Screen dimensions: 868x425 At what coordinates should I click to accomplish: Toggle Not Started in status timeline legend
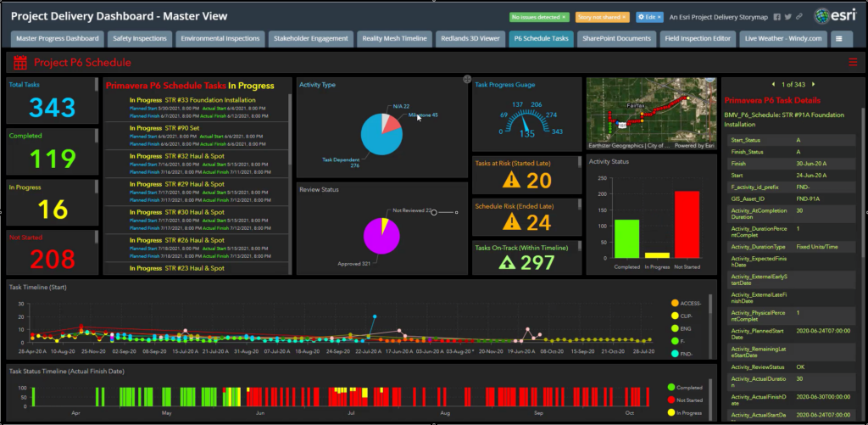point(685,400)
